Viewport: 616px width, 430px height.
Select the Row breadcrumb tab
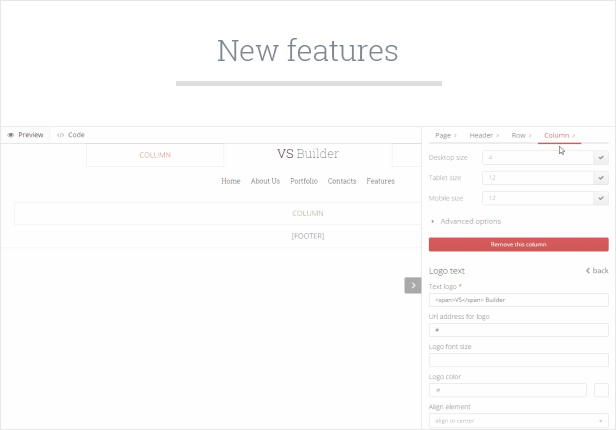point(521,135)
